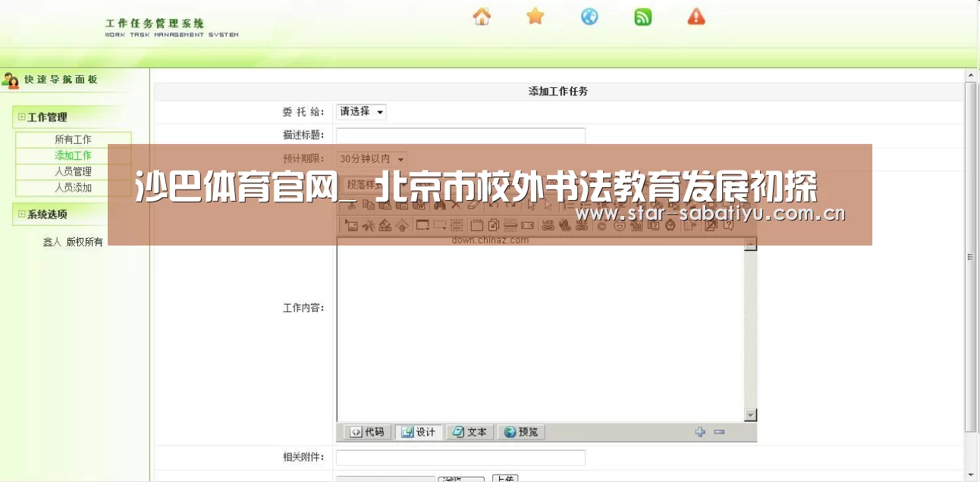Click the page scrollbar up arrow

(x=970, y=75)
